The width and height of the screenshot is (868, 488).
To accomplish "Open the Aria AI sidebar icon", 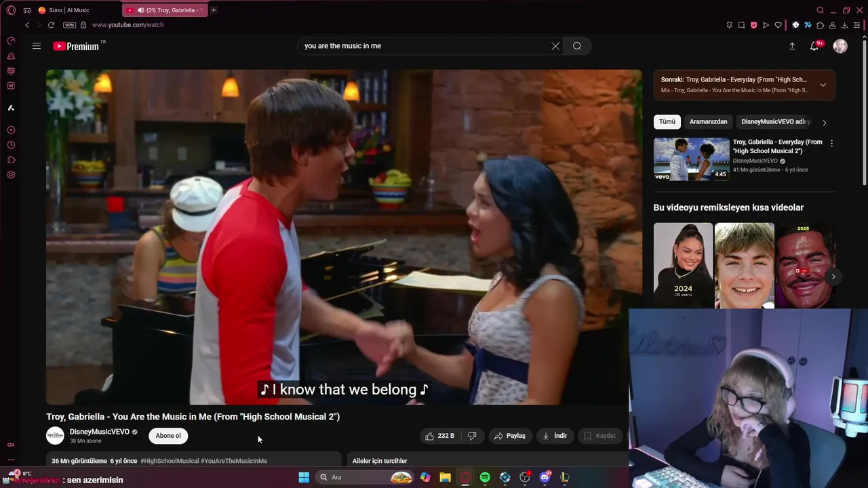I will [11, 108].
